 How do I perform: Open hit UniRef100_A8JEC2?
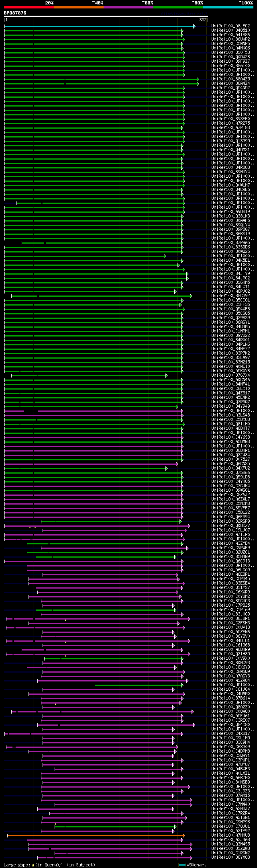point(230,26)
